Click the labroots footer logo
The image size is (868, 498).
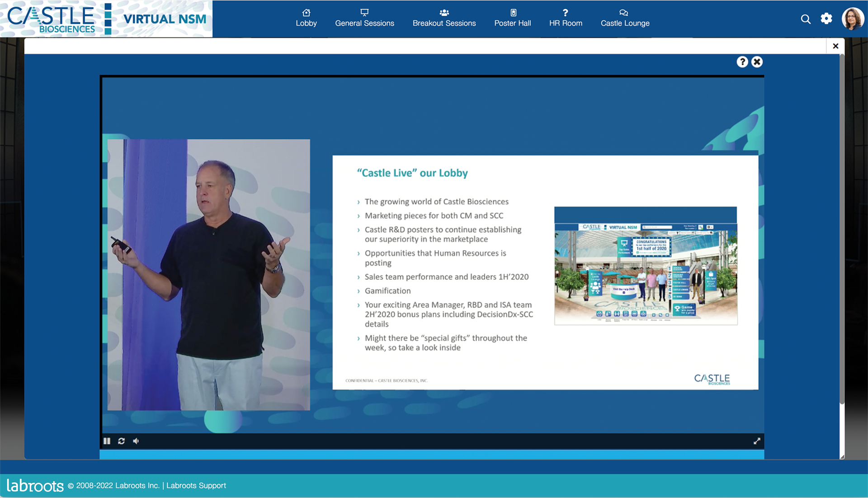(35, 485)
